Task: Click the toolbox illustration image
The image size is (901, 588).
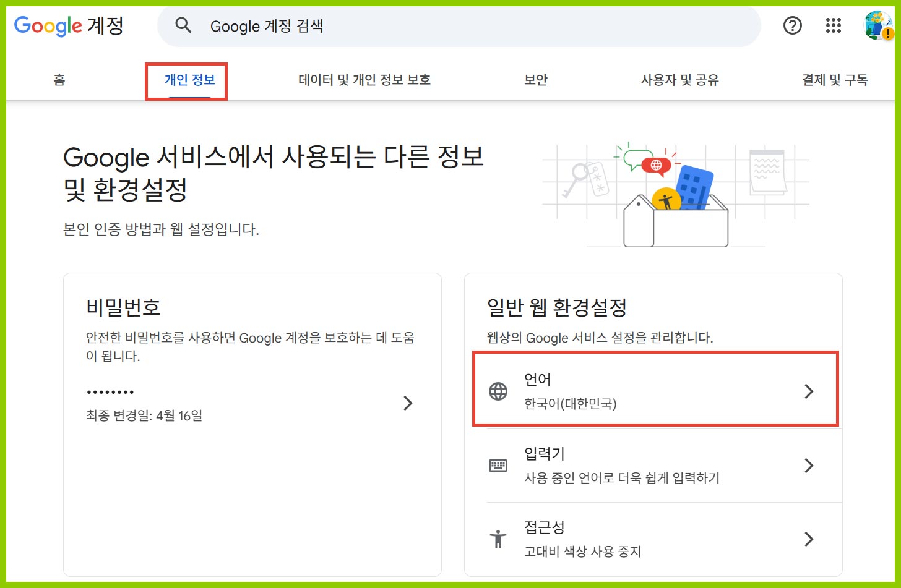Action: click(x=676, y=195)
